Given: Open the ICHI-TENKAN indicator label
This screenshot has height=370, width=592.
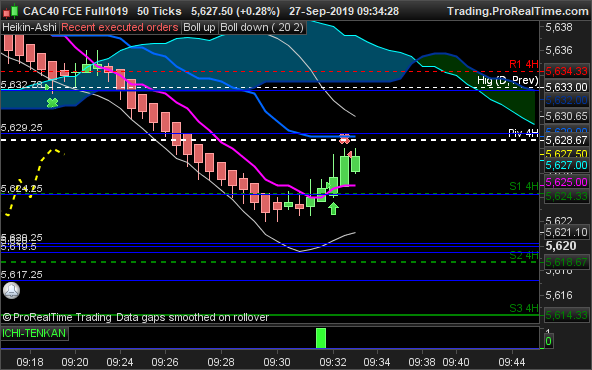Looking at the screenshot, I should click(34, 333).
